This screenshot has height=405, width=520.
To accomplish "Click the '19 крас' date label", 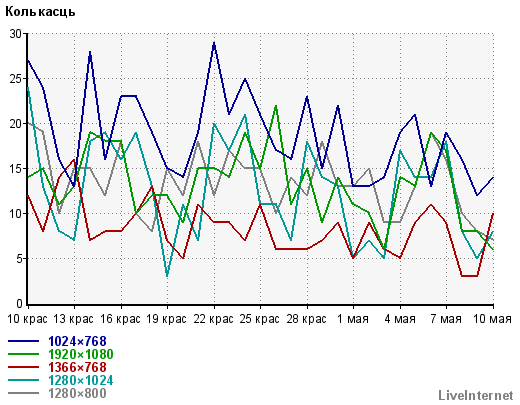I will click(x=167, y=319).
